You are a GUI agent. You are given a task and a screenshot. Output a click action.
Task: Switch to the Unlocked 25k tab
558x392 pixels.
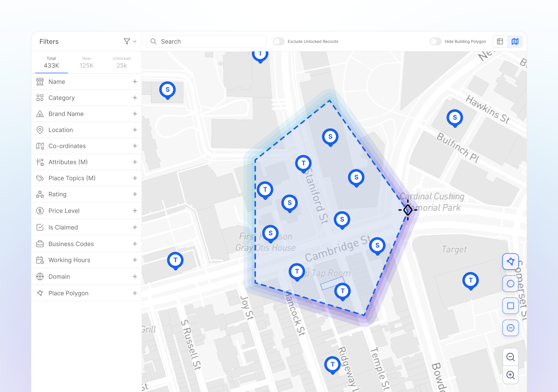tap(121, 62)
